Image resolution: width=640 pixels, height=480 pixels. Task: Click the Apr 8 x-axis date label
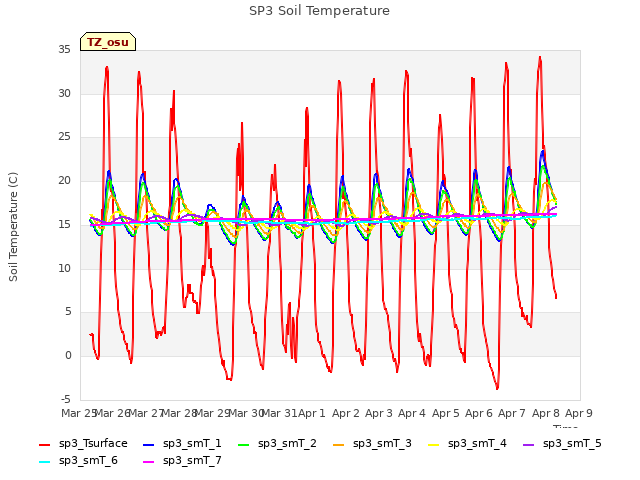point(546,413)
